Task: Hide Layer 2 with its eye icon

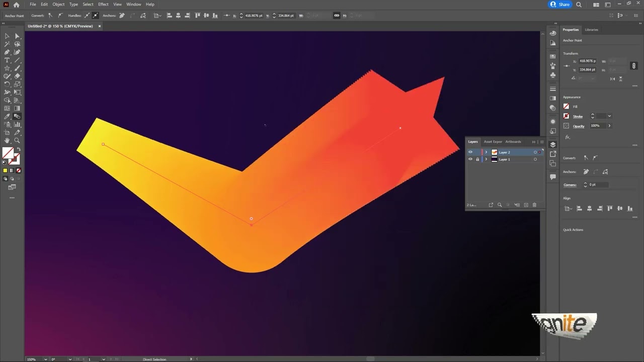Action: 470,152
